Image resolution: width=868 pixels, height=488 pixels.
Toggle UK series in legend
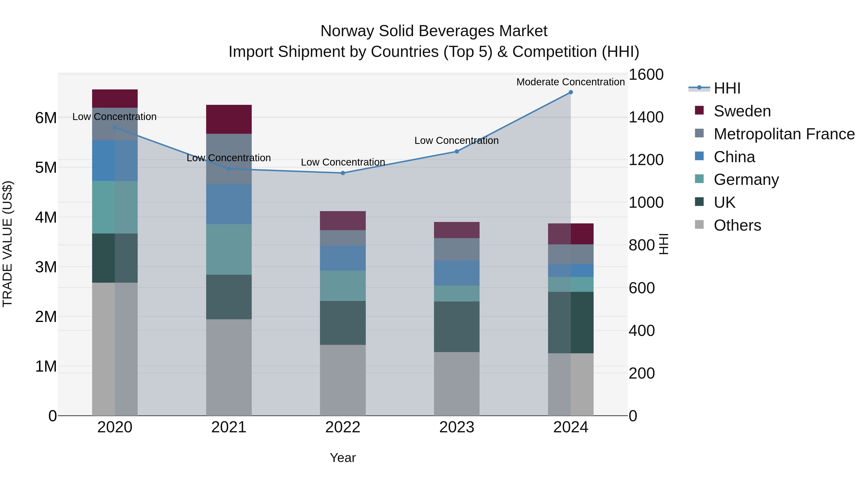715,202
